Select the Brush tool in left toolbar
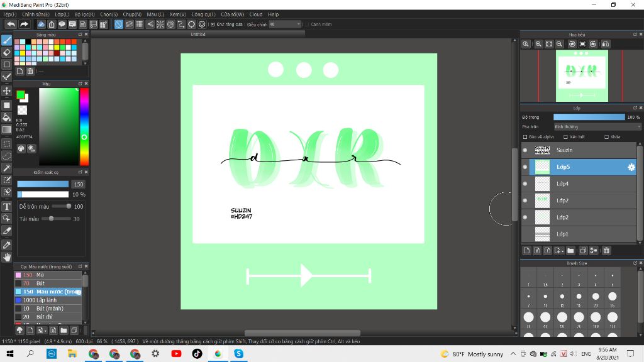644x362 pixels. 6,40
